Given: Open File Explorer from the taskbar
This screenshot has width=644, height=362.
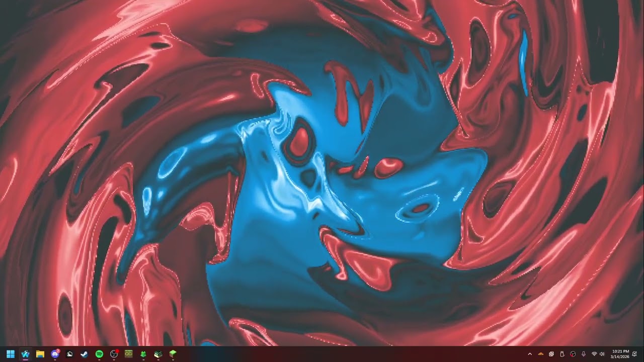Looking at the screenshot, I should (40, 354).
